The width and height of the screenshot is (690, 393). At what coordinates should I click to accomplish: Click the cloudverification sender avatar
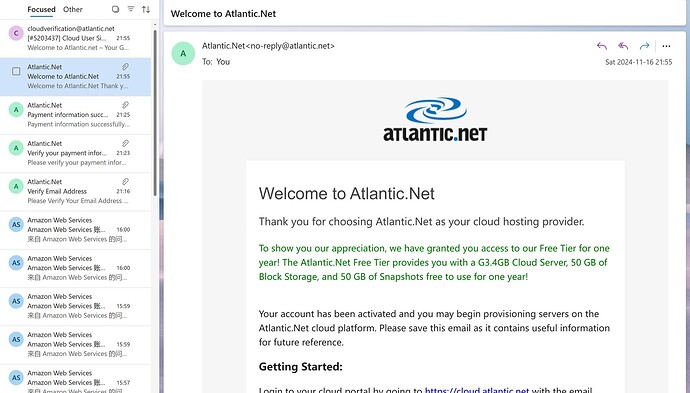click(16, 33)
